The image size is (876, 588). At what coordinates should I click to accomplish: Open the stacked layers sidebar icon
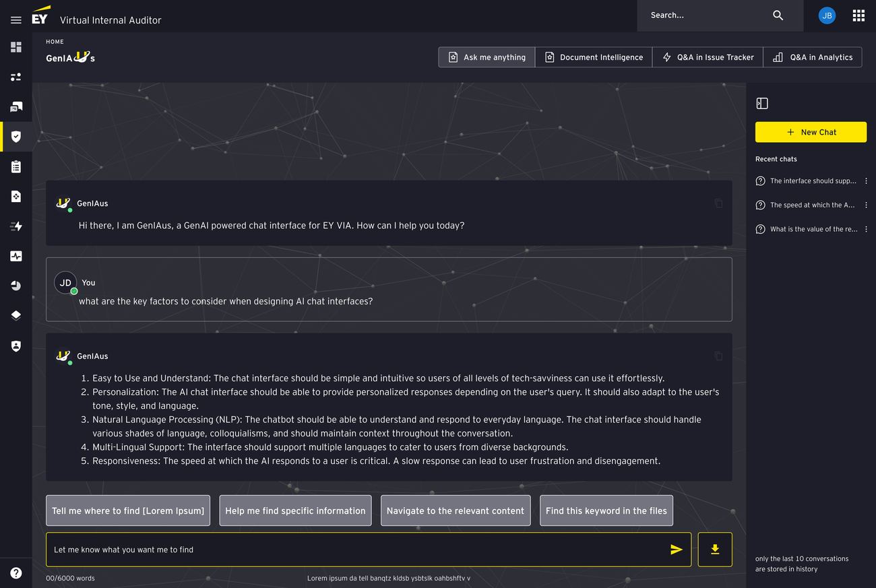[x=16, y=315]
